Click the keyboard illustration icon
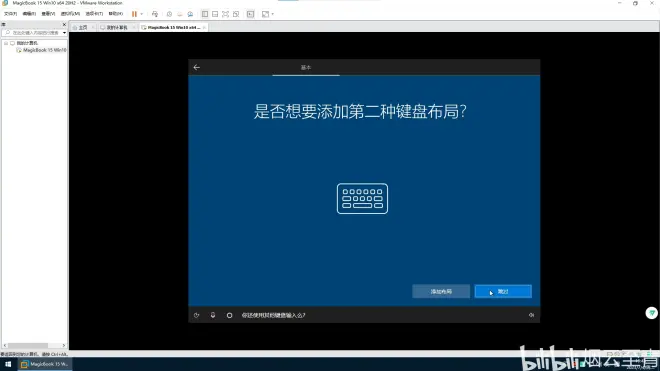 coord(362,199)
